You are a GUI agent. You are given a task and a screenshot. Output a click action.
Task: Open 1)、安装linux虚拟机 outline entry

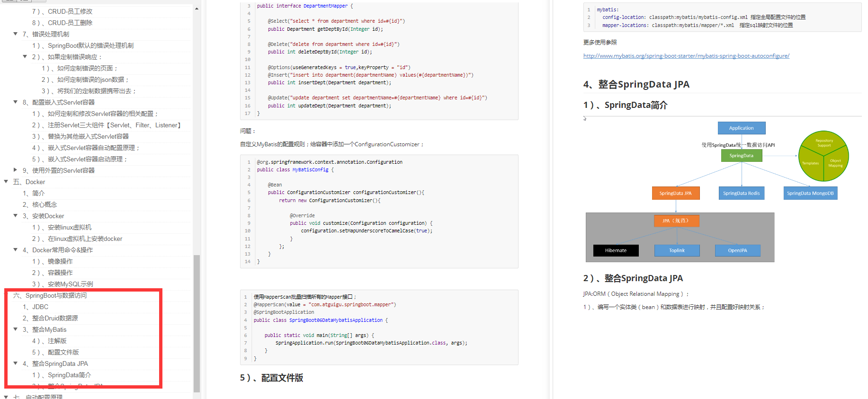click(62, 227)
